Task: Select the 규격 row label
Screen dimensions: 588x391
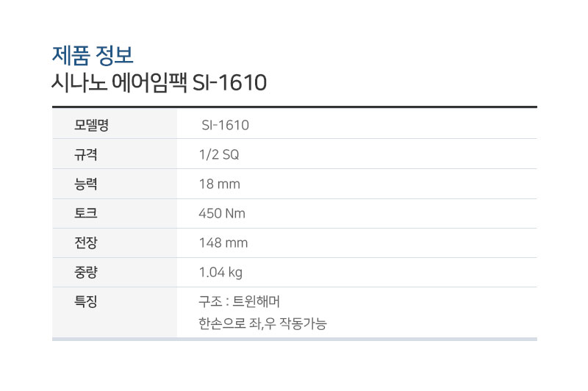Action: pos(86,154)
